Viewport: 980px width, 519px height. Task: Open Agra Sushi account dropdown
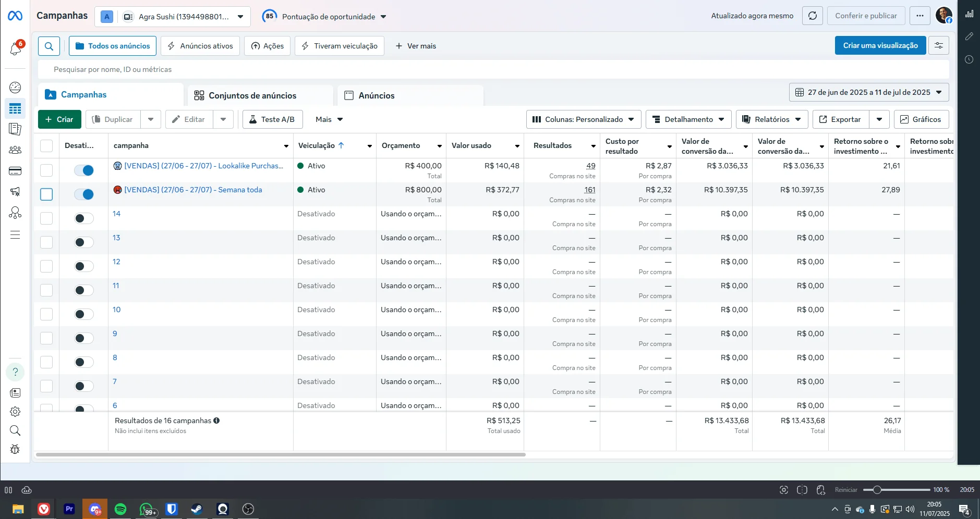(172, 17)
